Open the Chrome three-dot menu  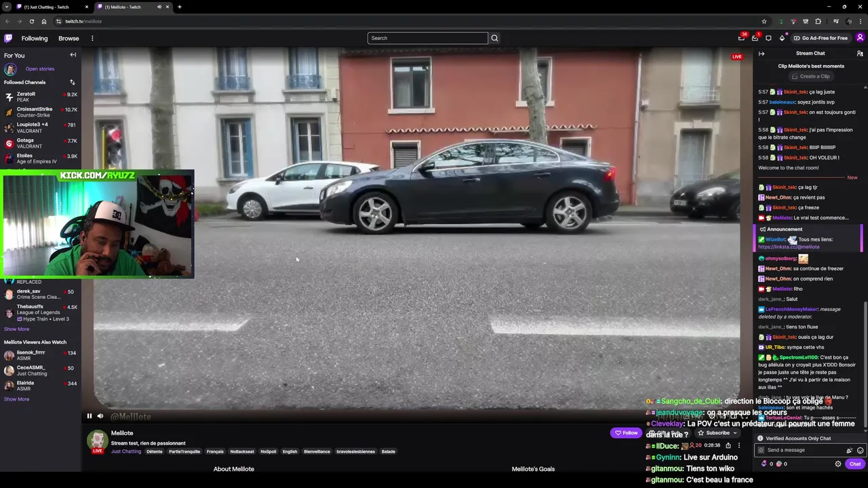click(x=861, y=21)
